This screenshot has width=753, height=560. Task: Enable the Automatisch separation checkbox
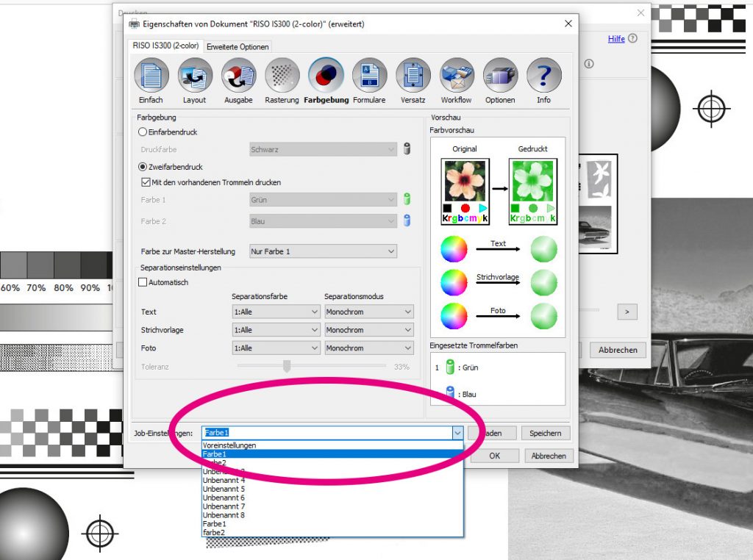(143, 282)
